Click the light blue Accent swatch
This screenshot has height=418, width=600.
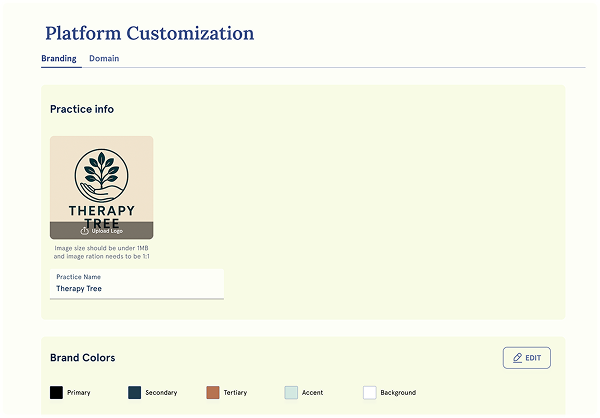(x=291, y=393)
